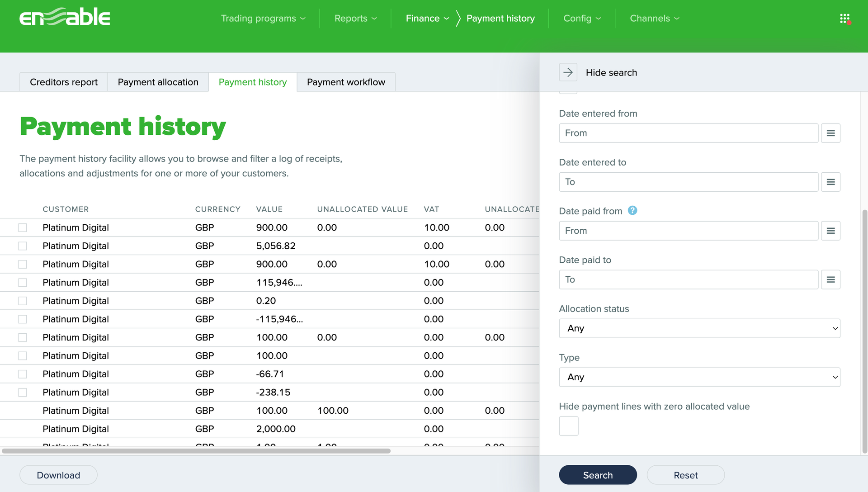Viewport: 868px width, 492px height.
Task: Switch to Creditors report tab
Action: (64, 82)
